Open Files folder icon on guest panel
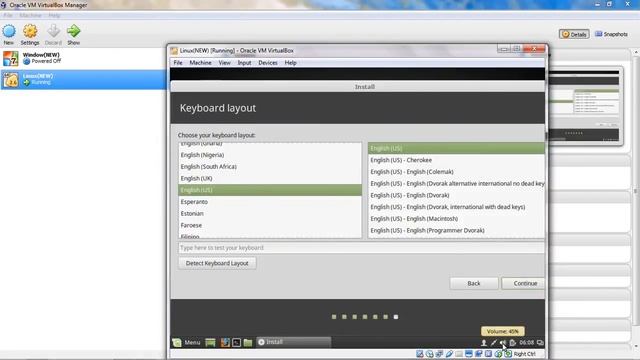The height and width of the screenshot is (360, 640). 248,342
